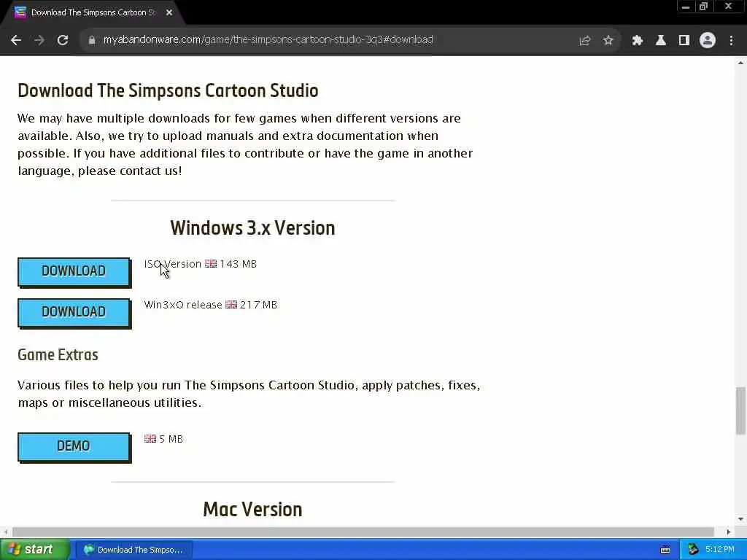Screen dimensions: 747x560
Task: Click the 5:12 PM clock
Action: point(720,550)
